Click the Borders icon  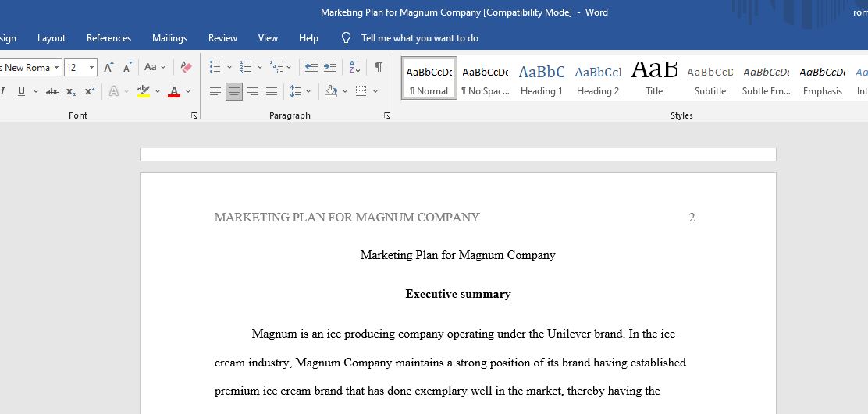click(361, 91)
